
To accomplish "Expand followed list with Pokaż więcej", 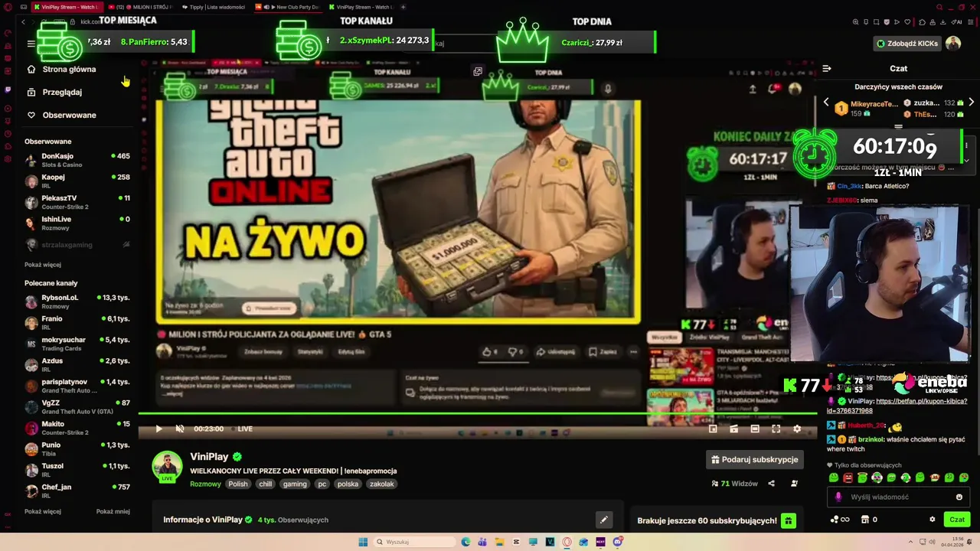I will (43, 265).
